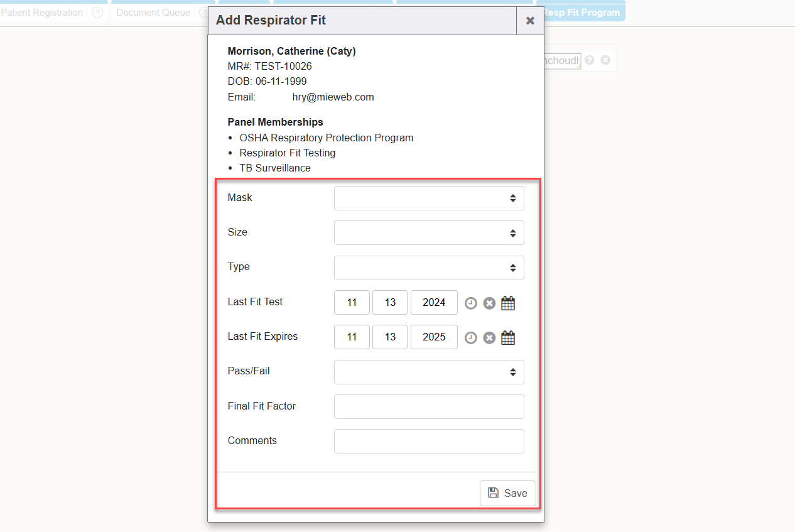Open calendar picker for Last Fit Test
Image resolution: width=795 pixels, height=532 pixels.
coord(508,303)
